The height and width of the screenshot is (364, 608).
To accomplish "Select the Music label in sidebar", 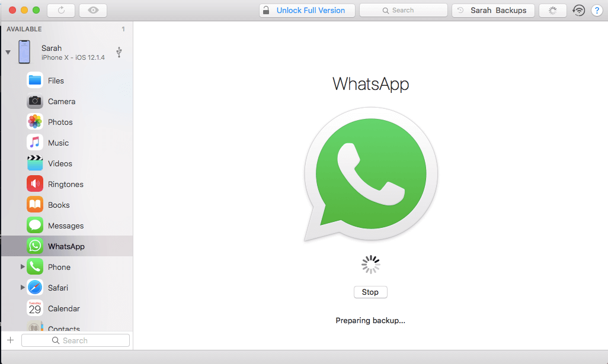I will point(58,143).
